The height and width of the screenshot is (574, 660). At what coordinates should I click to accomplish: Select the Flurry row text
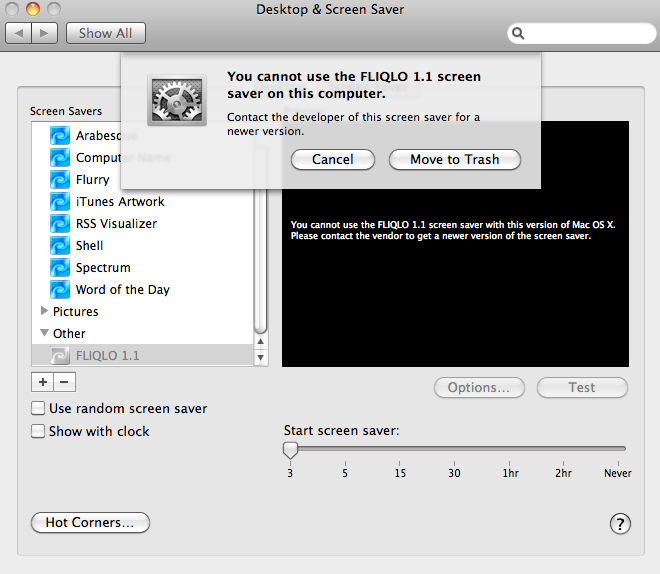click(x=93, y=180)
